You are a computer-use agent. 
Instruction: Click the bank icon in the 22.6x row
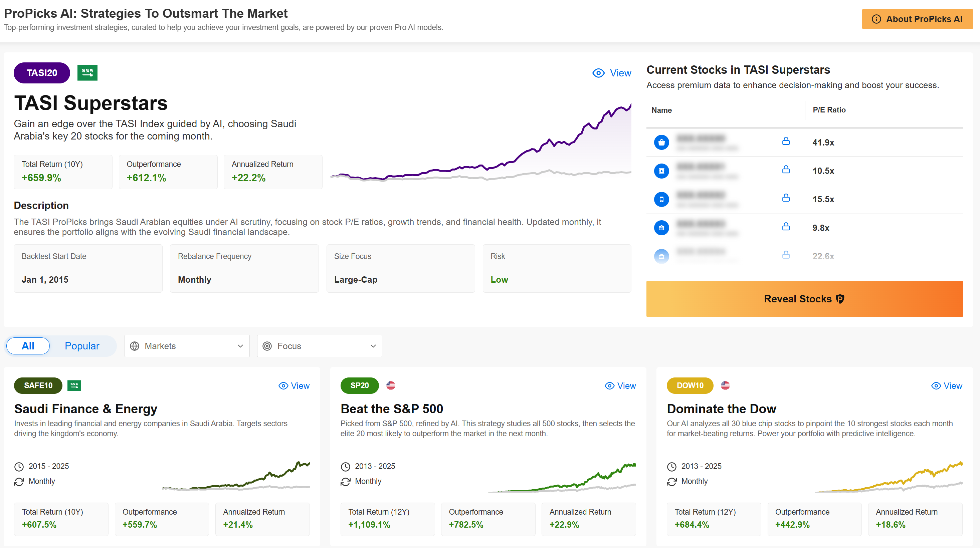pos(661,256)
